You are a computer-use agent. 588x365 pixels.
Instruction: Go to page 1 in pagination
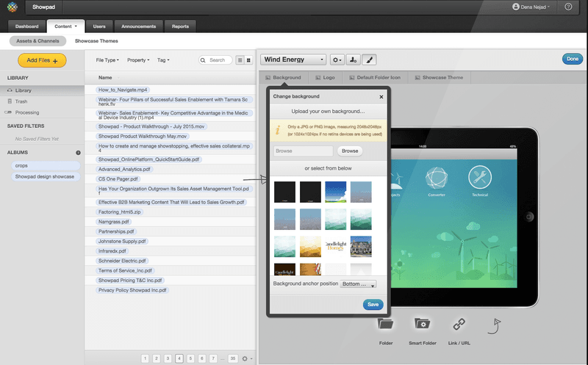[x=146, y=358]
